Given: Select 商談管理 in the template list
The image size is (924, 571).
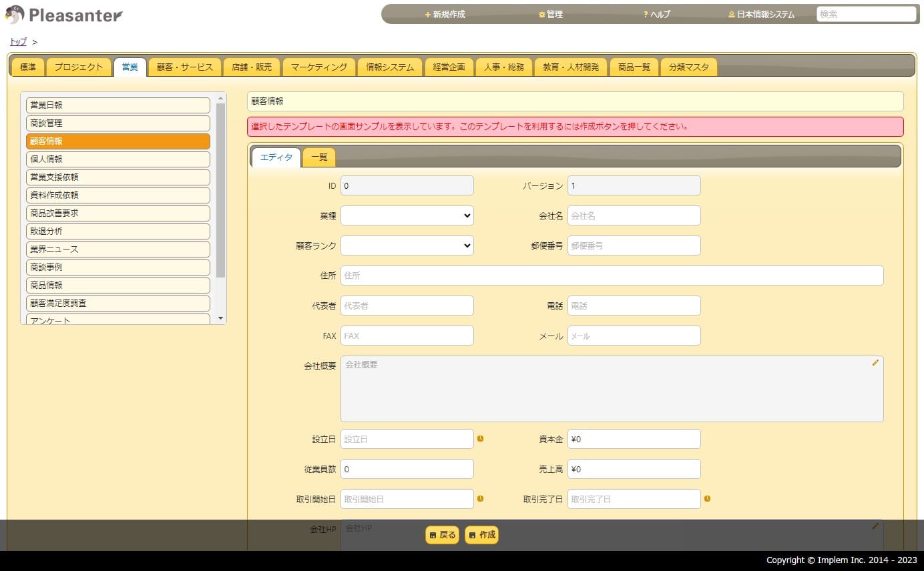Looking at the screenshot, I should (118, 123).
